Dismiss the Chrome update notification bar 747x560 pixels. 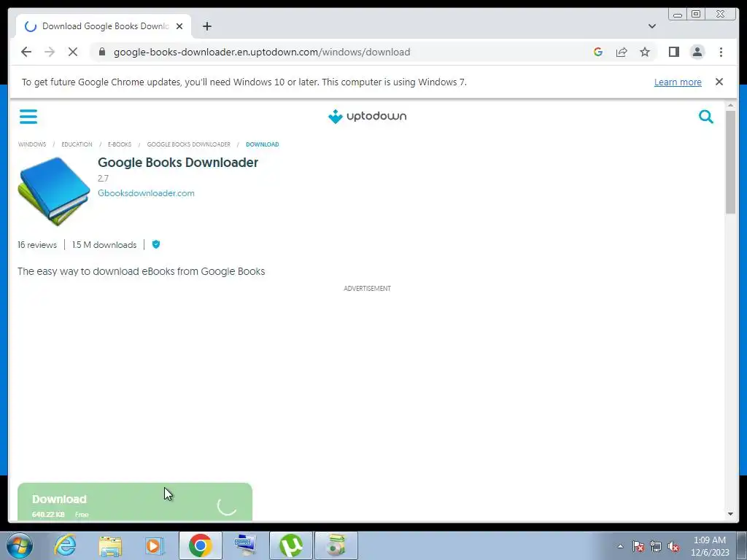pyautogui.click(x=719, y=82)
